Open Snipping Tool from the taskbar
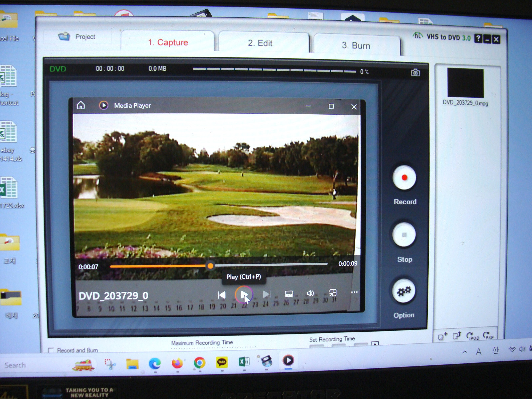The height and width of the screenshot is (399, 532). pyautogui.click(x=110, y=364)
